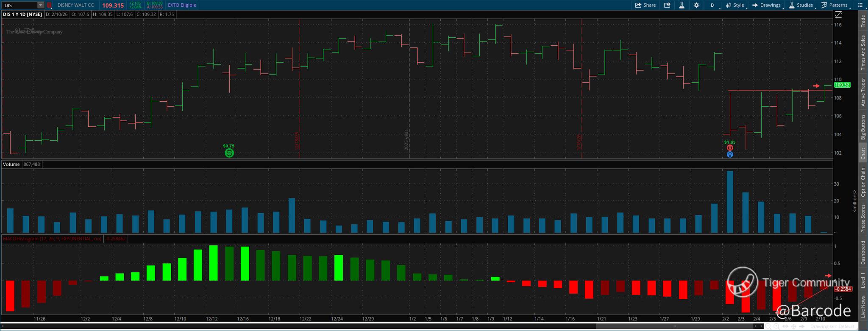Click the crosshair cursor icon
The image size is (868, 331).
pos(794,326)
